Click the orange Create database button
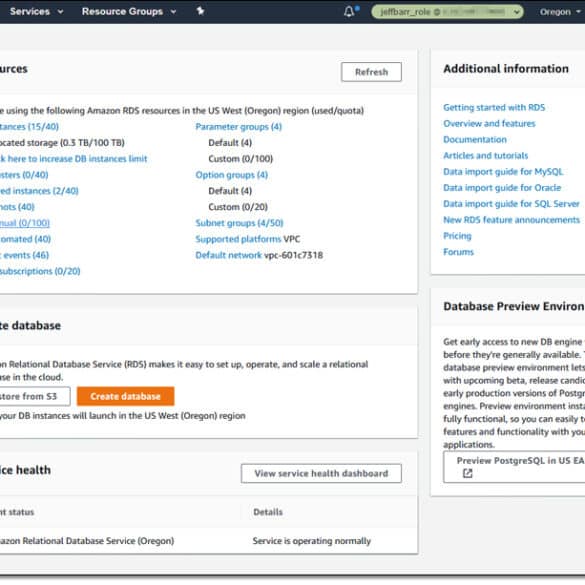This screenshot has width=585, height=585. [125, 396]
